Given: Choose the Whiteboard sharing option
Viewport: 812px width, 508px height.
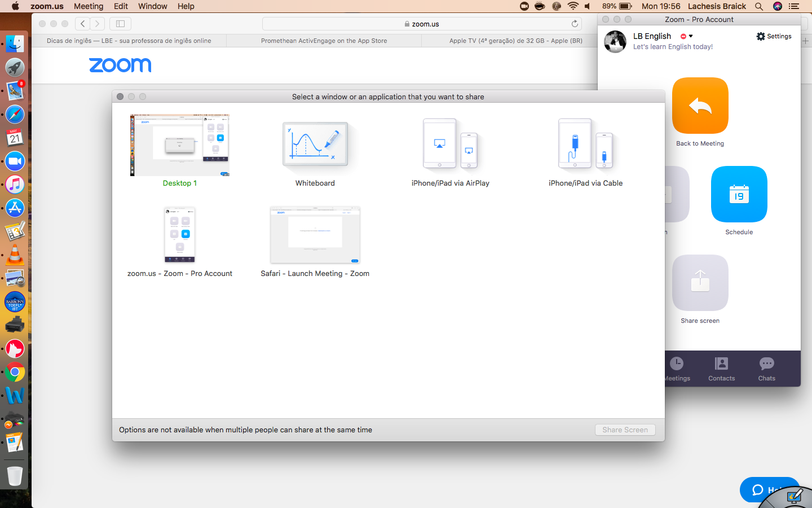Looking at the screenshot, I should pos(315,145).
